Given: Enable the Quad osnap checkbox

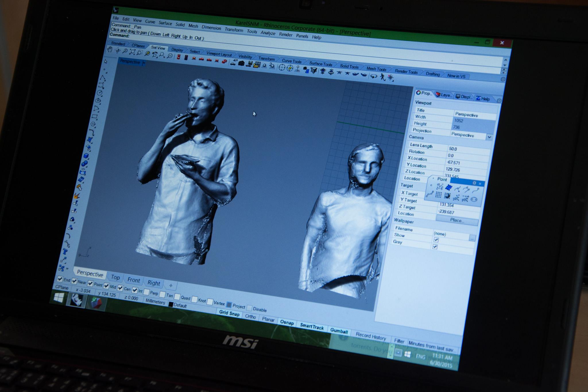Looking at the screenshot, I should pos(177,297).
